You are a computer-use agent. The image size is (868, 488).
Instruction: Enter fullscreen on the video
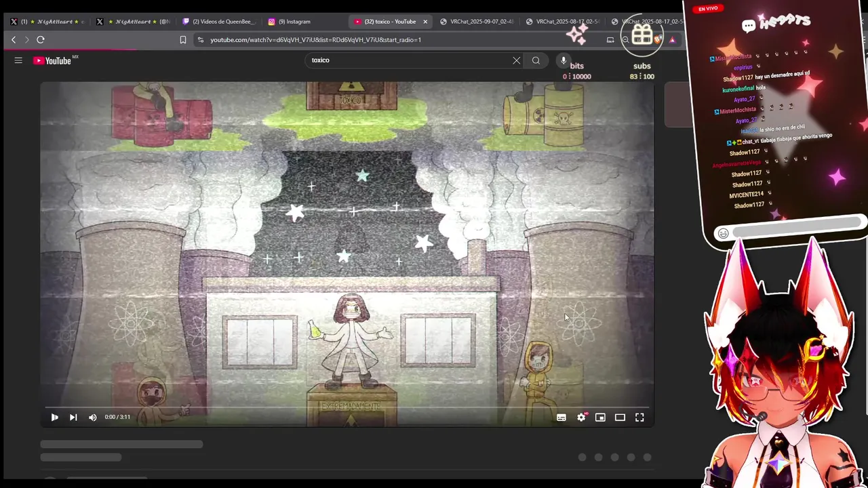click(639, 418)
